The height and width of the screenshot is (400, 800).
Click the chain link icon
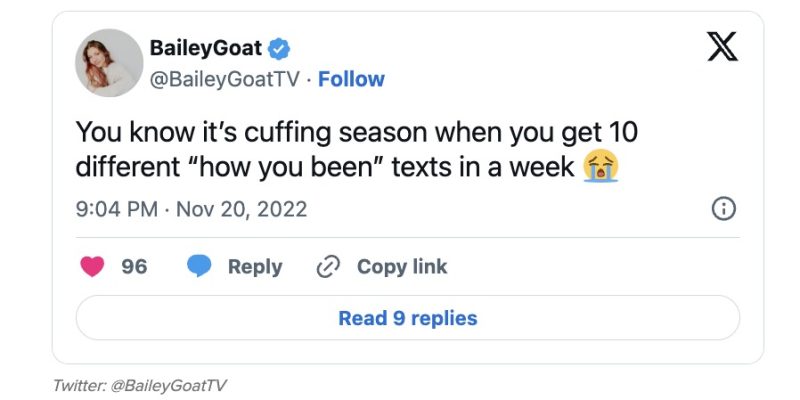click(x=328, y=266)
